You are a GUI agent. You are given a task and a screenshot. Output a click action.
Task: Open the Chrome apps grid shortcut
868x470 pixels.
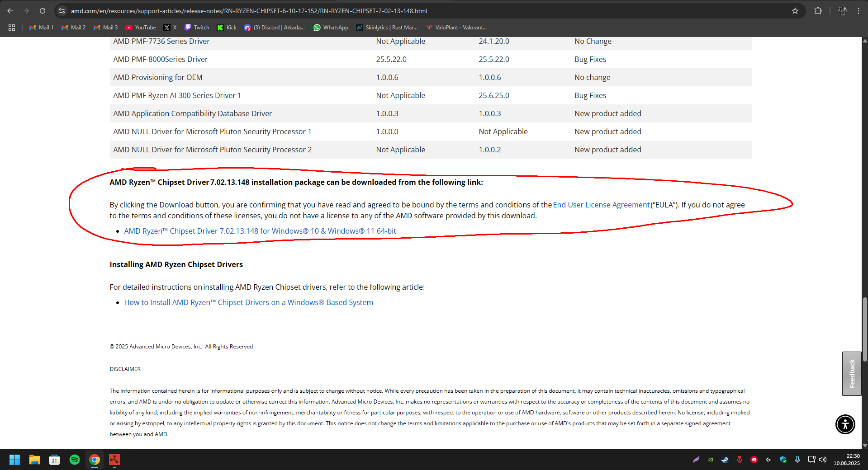tap(12, 28)
